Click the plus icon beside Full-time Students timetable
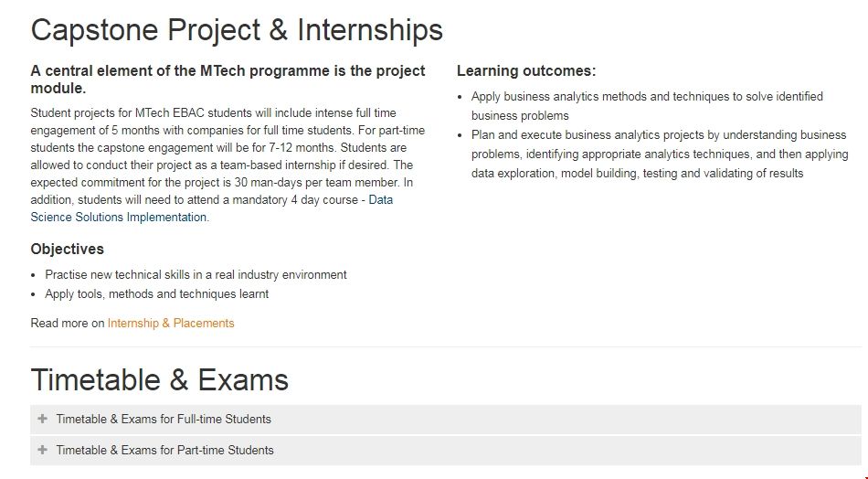The height and width of the screenshot is (479, 868). pos(43,419)
